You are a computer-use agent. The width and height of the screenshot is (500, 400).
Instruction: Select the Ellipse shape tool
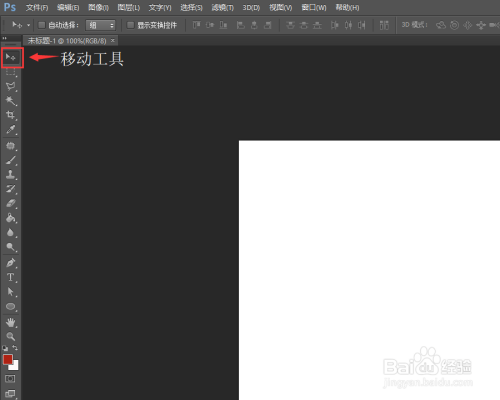pyautogui.click(x=11, y=306)
